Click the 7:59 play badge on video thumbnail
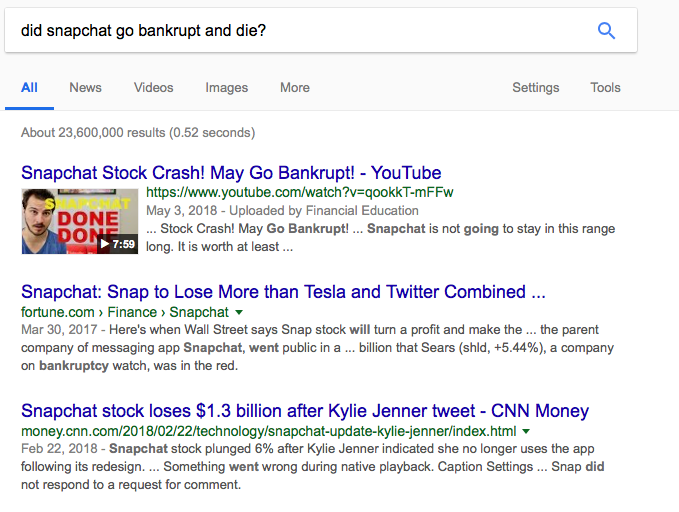679x512 pixels. 119,243
